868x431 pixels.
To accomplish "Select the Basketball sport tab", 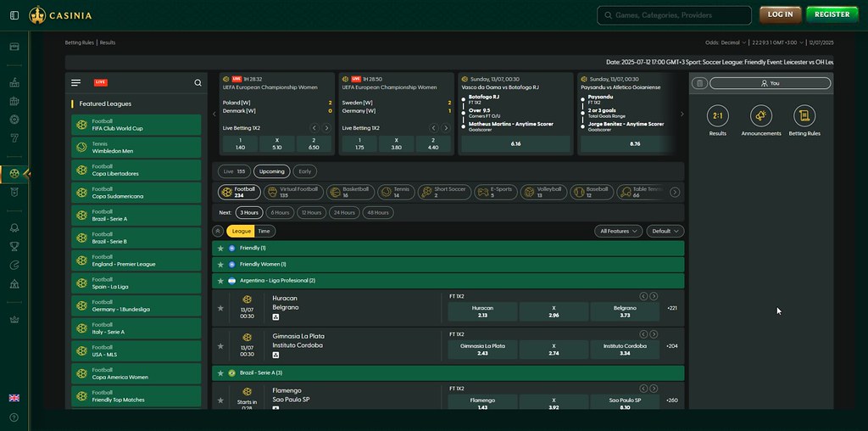I will [351, 193].
